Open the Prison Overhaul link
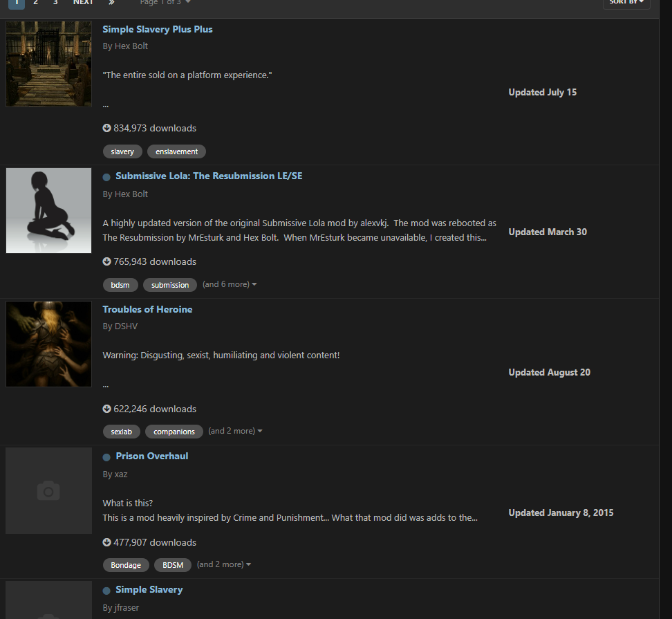This screenshot has width=672, height=619. click(151, 456)
